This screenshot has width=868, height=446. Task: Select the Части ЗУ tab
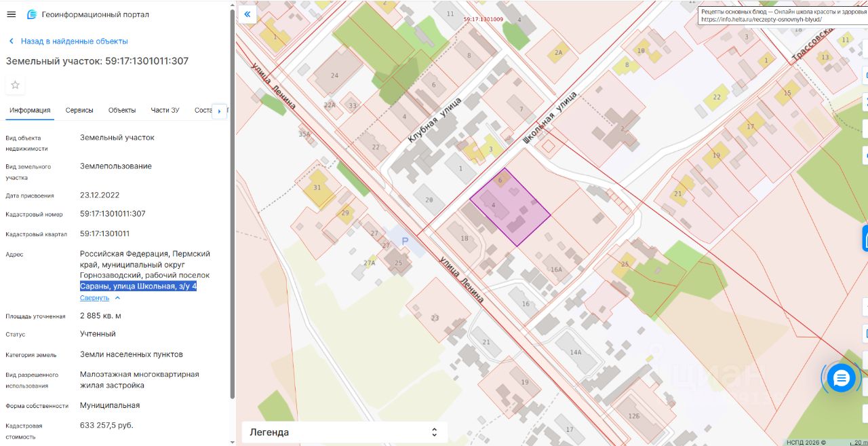click(x=165, y=110)
